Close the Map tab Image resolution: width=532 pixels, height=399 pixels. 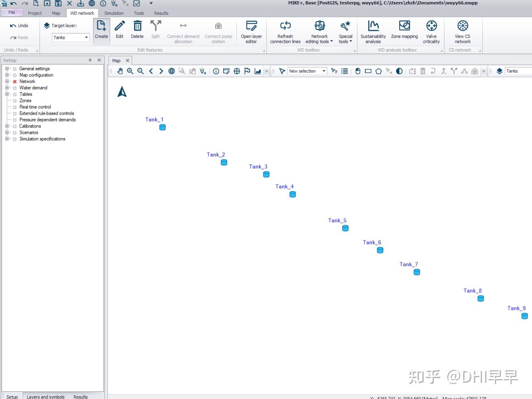click(x=128, y=61)
